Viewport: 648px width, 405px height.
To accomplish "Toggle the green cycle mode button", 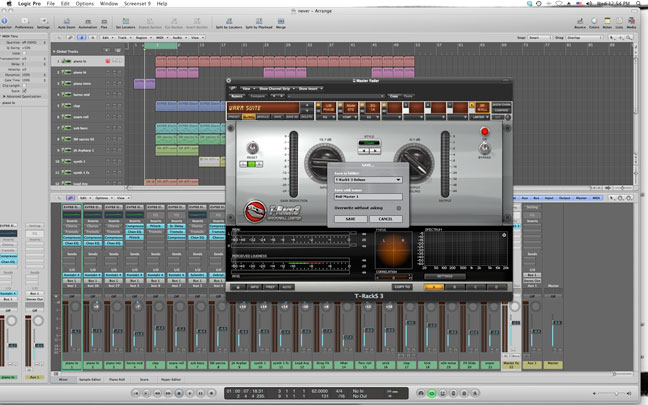I will coord(431,393).
